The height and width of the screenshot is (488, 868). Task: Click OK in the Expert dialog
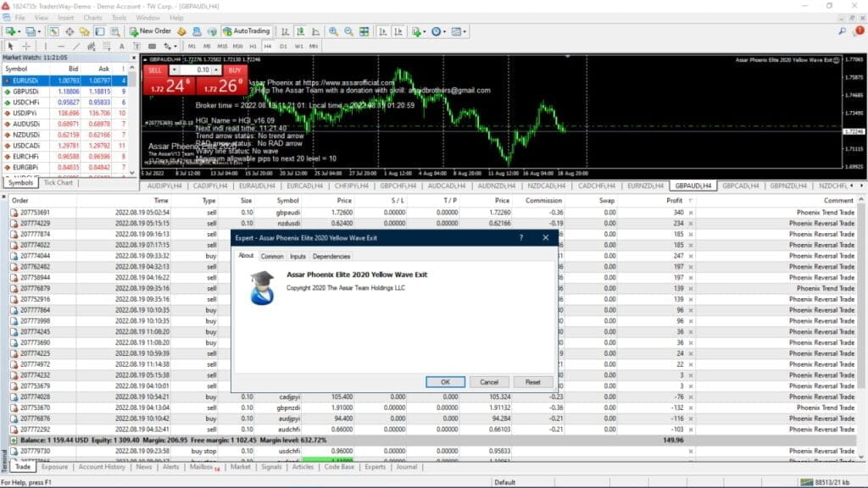pos(446,382)
